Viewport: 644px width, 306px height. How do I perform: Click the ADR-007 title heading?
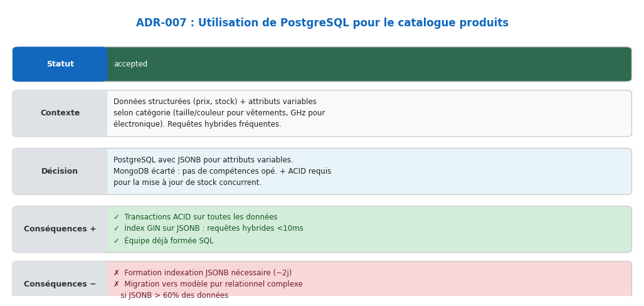[x=322, y=23]
